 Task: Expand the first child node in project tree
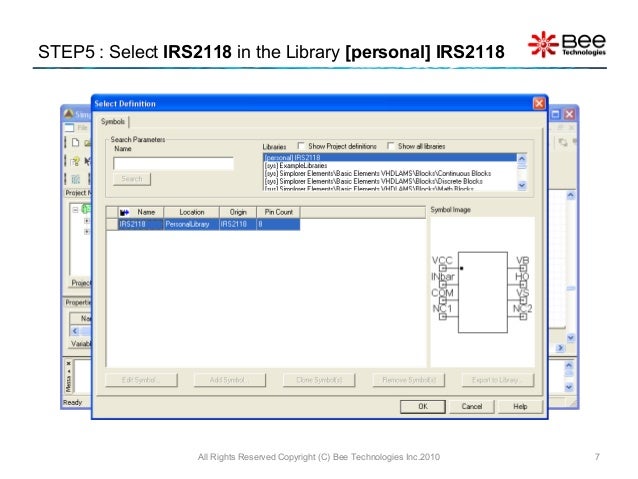86,221
